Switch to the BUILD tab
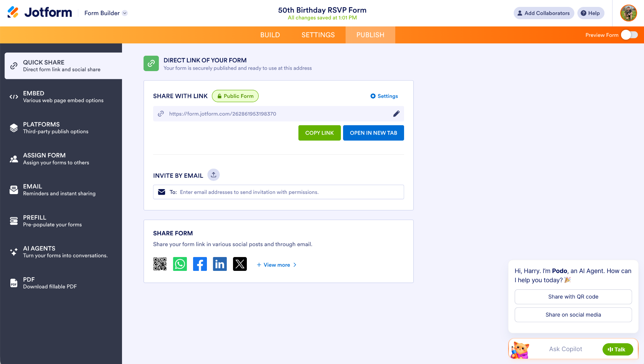644x364 pixels. (270, 35)
